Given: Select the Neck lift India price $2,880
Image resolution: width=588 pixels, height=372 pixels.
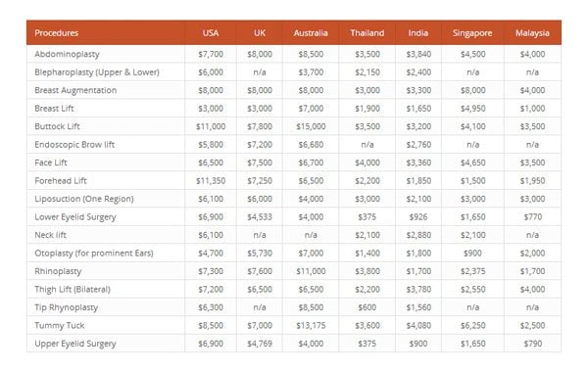Looking at the screenshot, I should 418,235.
